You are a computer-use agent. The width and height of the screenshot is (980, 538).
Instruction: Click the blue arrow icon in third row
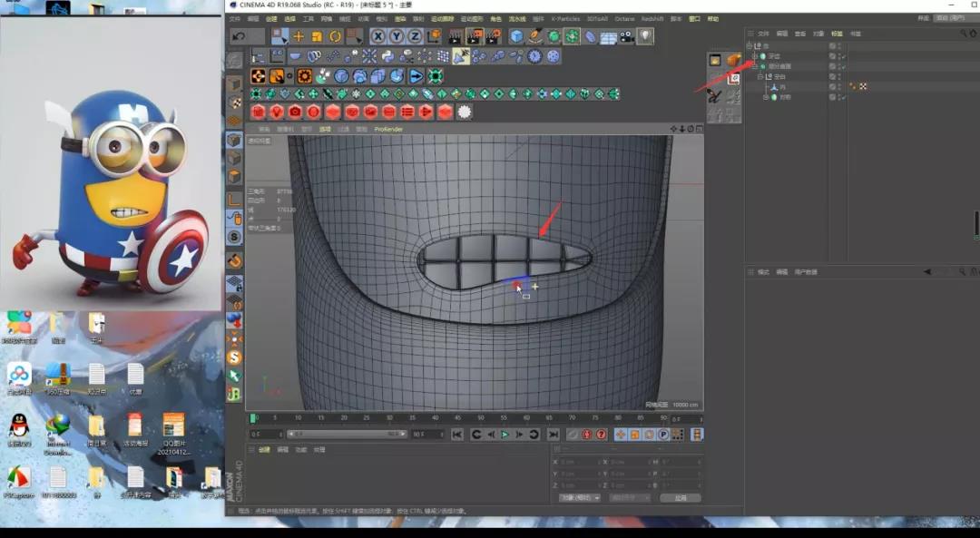[x=416, y=76]
